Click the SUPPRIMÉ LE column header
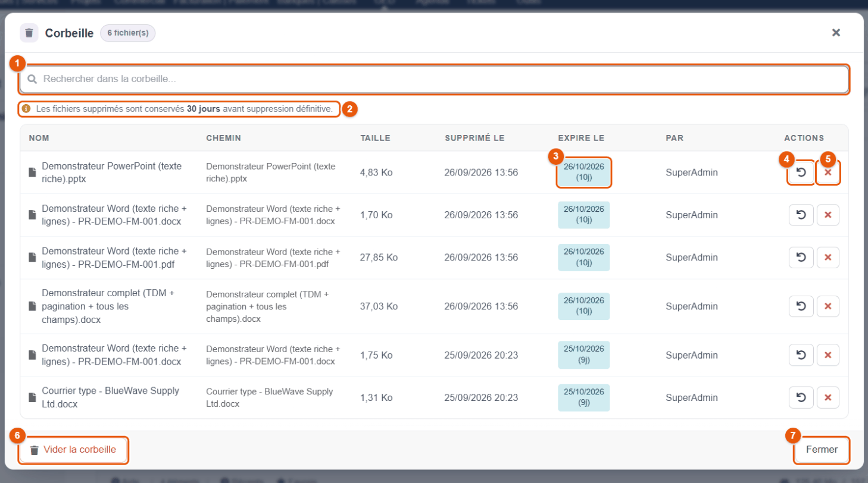Viewport: 868px width, 483px height. coord(474,138)
